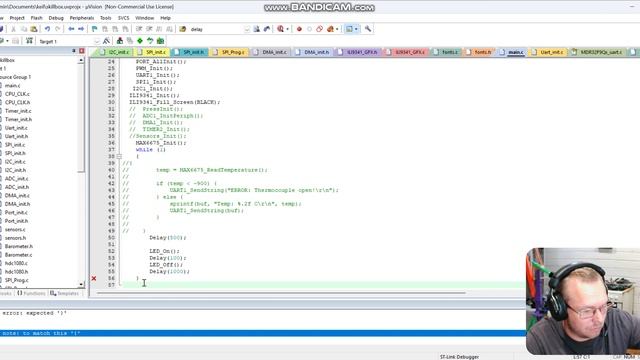This screenshot has height=360, width=640.
Task: Switch to the SPI_init.c tab
Action: pos(153,52)
